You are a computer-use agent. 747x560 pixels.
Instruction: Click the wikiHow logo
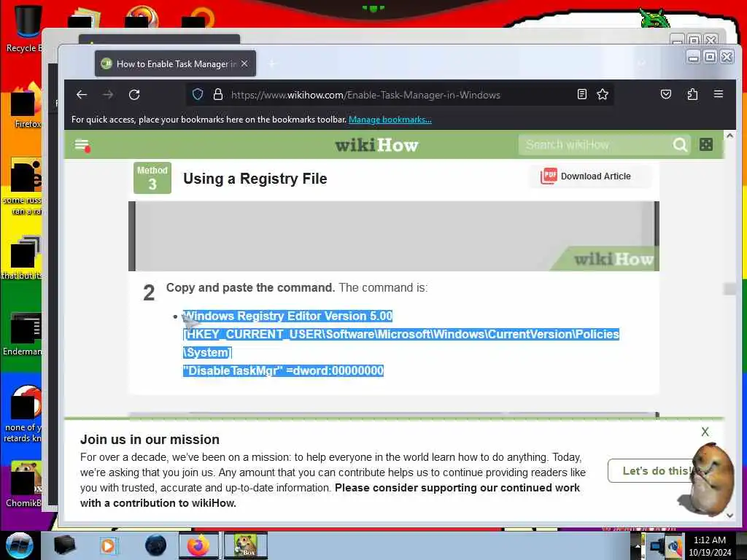(x=376, y=145)
